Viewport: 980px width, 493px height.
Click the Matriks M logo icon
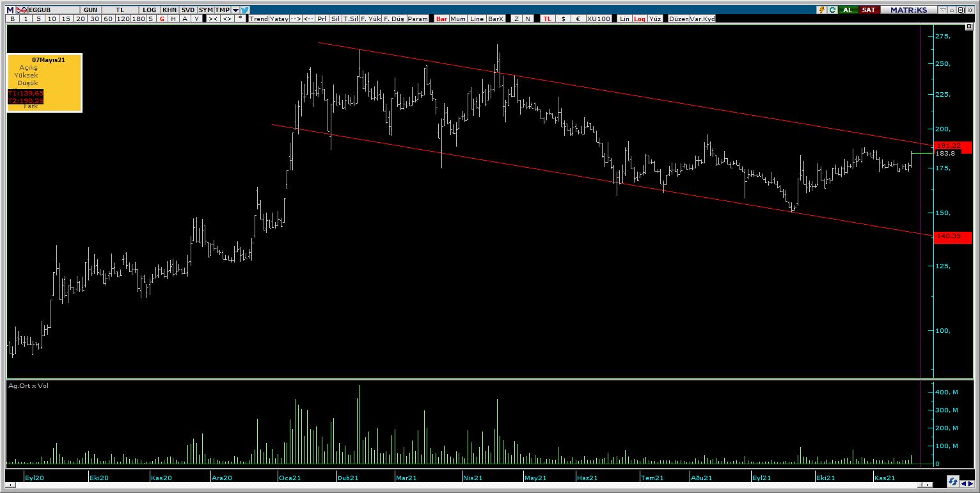tap(10, 10)
